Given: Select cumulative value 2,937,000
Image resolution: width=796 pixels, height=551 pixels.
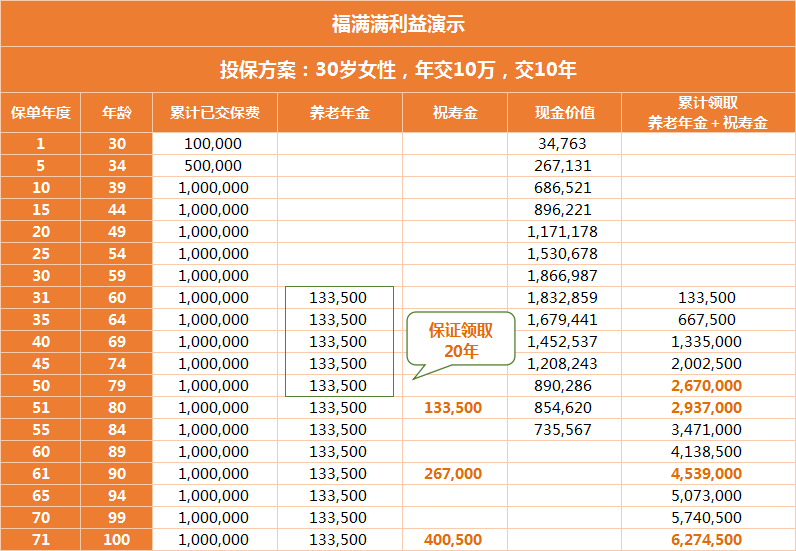Looking at the screenshot, I should 707,408.
